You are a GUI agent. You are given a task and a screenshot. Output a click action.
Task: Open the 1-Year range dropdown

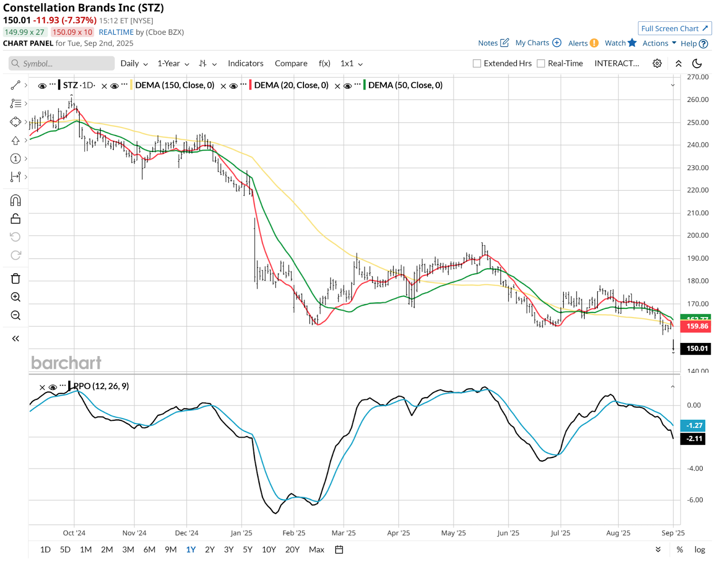tap(173, 64)
